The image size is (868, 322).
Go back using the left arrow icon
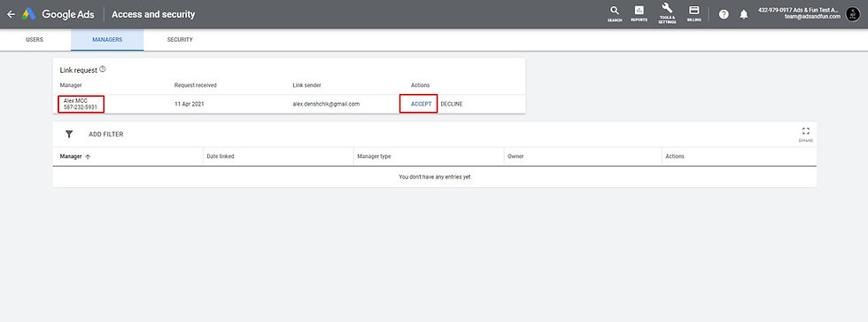(11, 14)
